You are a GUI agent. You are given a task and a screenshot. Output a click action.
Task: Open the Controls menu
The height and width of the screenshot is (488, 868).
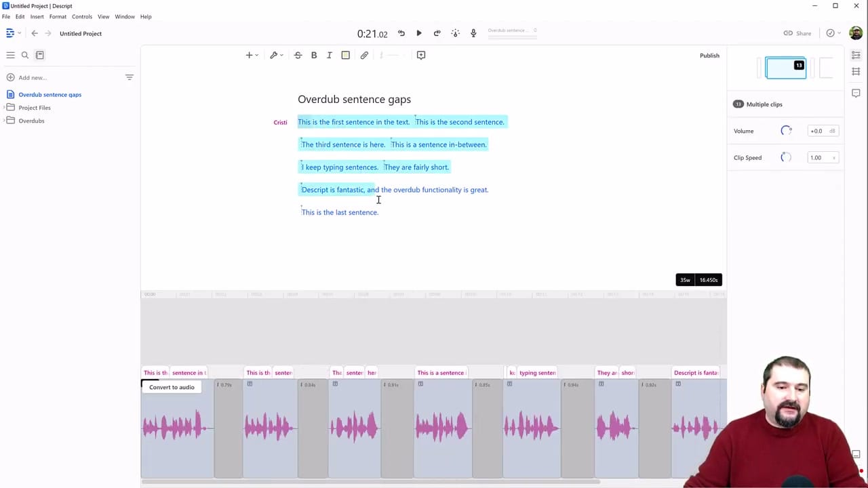coord(82,16)
